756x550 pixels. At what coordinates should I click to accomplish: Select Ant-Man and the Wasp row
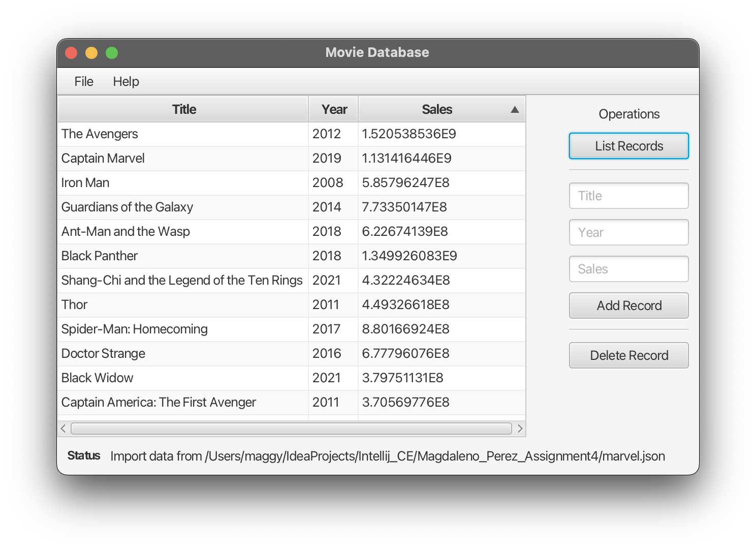pos(292,232)
